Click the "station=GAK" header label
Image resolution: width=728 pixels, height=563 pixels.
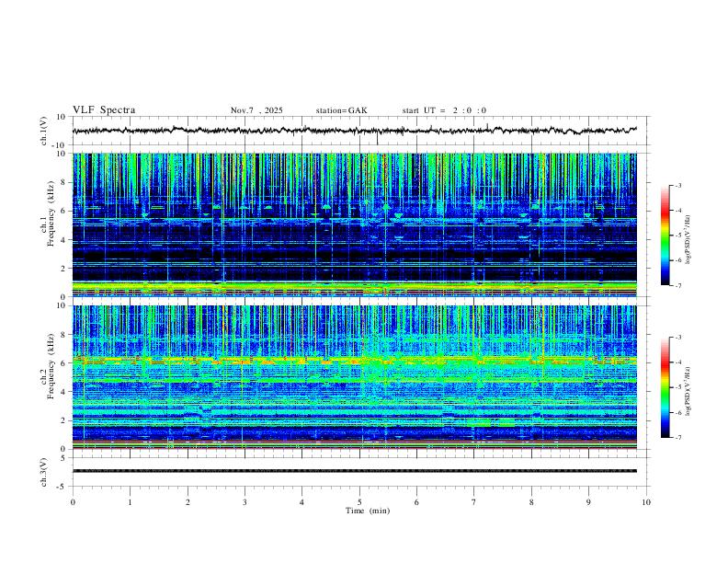[341, 110]
